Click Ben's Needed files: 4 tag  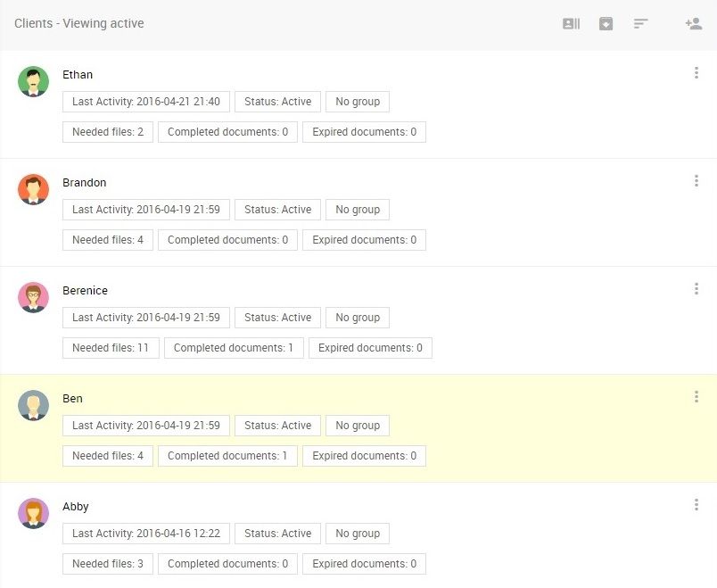tap(108, 456)
